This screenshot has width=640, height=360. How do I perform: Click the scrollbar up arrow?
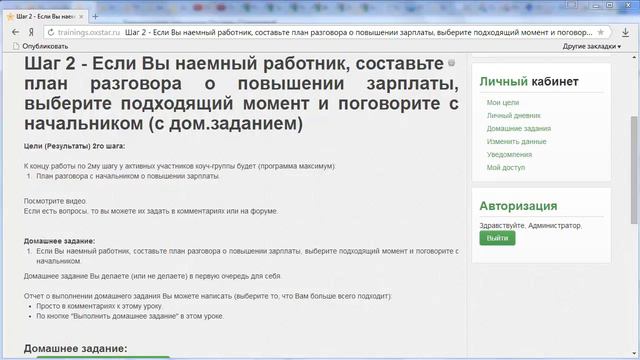634,58
